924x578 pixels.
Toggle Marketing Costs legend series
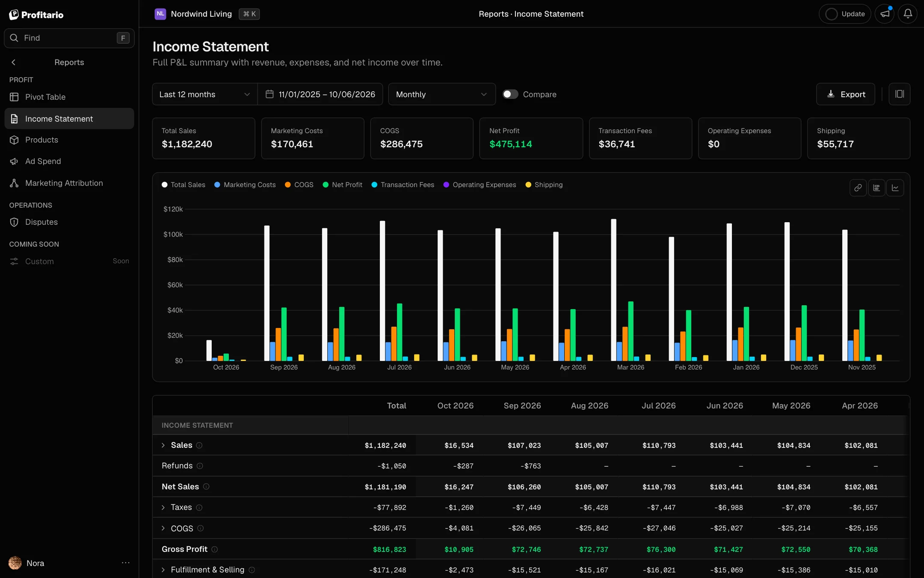click(x=245, y=185)
